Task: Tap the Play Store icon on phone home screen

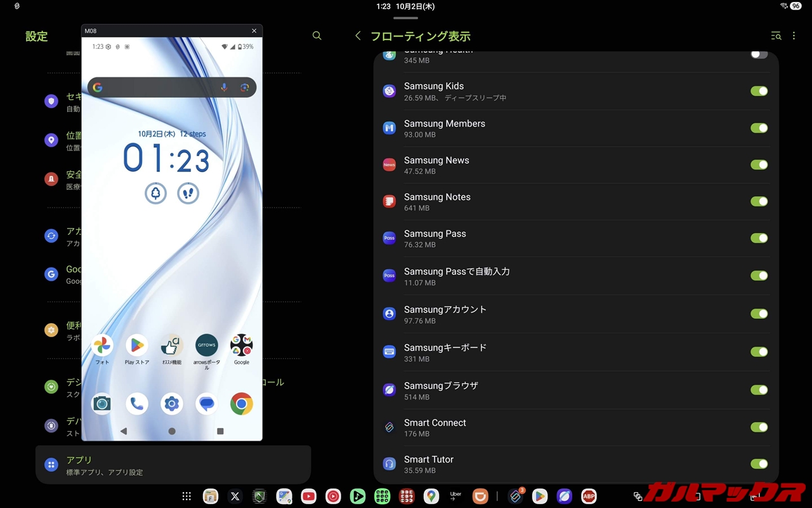Action: 136,346
